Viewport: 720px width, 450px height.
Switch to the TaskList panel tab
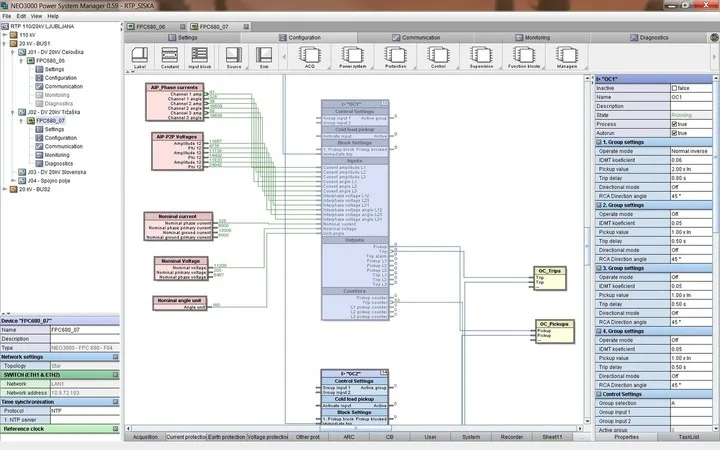688,437
